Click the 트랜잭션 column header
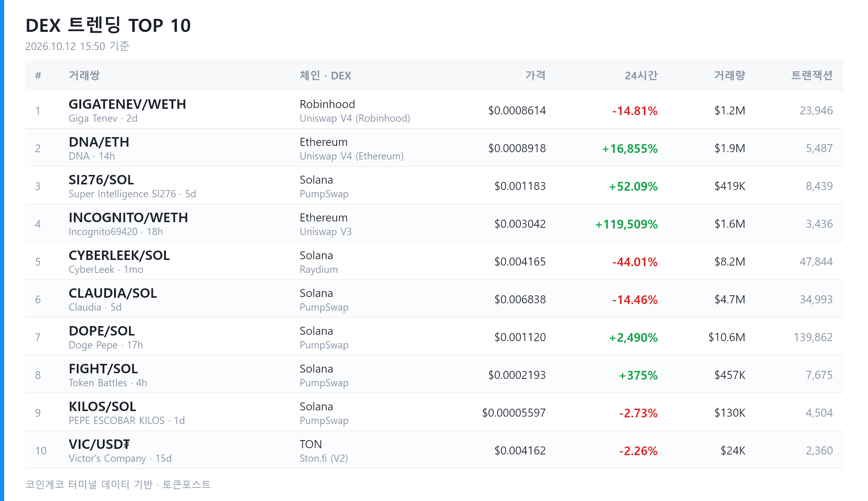 (812, 75)
